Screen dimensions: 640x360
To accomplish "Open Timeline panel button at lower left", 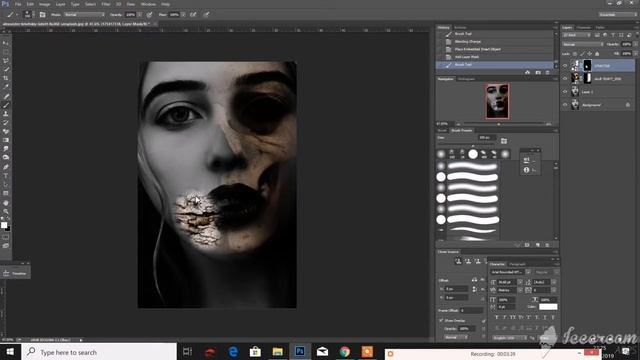I will coord(15,273).
